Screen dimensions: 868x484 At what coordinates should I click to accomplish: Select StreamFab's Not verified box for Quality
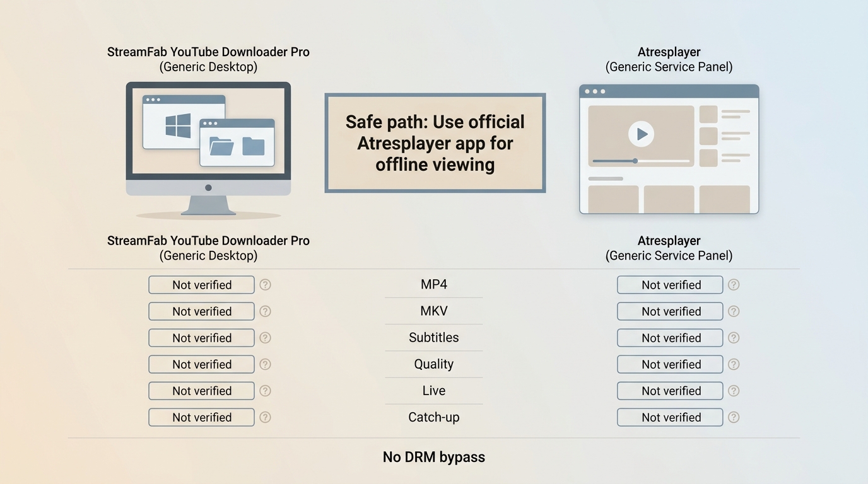[202, 364]
